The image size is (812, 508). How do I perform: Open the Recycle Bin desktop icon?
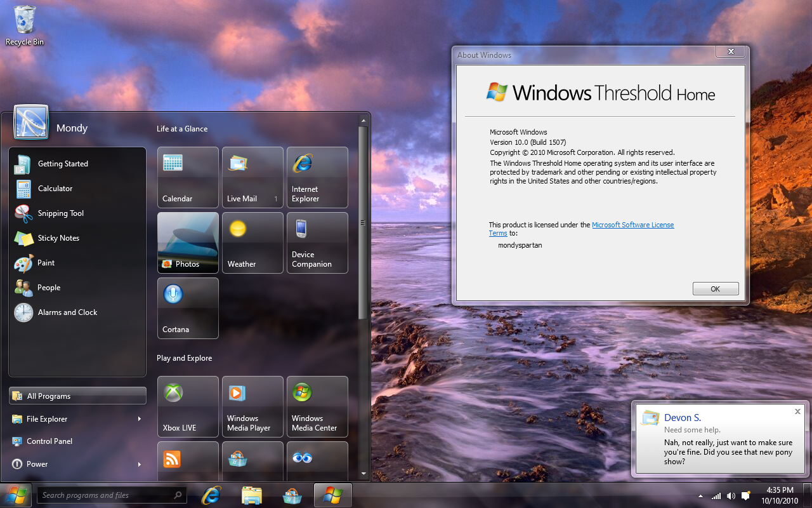[25, 25]
